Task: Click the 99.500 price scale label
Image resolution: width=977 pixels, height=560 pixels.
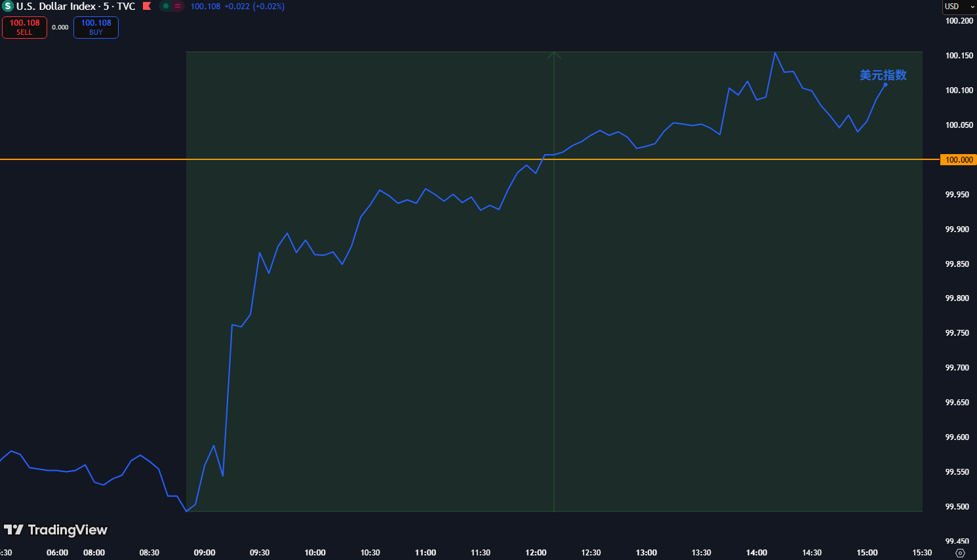Action: [x=957, y=507]
